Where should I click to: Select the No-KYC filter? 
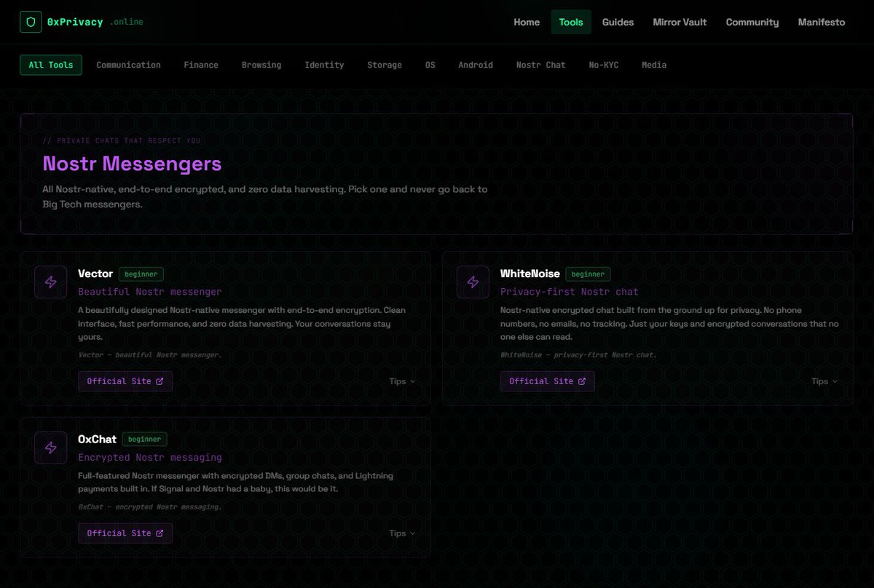point(604,65)
